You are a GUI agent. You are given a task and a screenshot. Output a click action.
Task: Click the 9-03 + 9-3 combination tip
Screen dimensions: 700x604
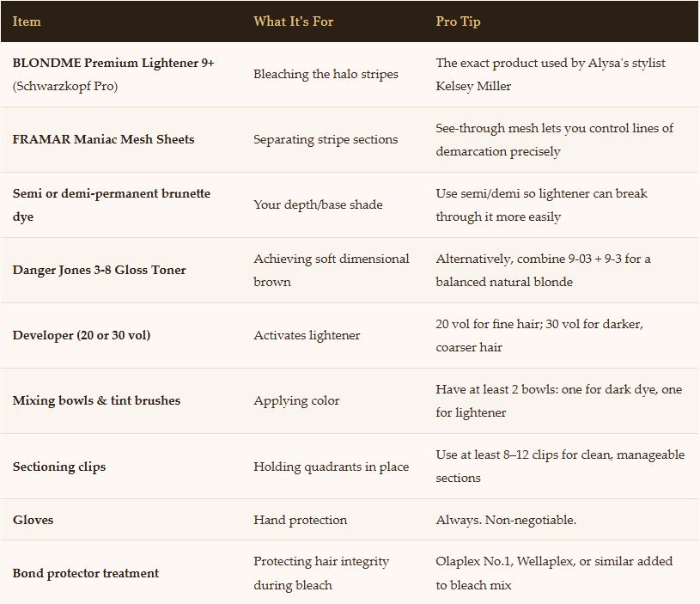(554, 270)
